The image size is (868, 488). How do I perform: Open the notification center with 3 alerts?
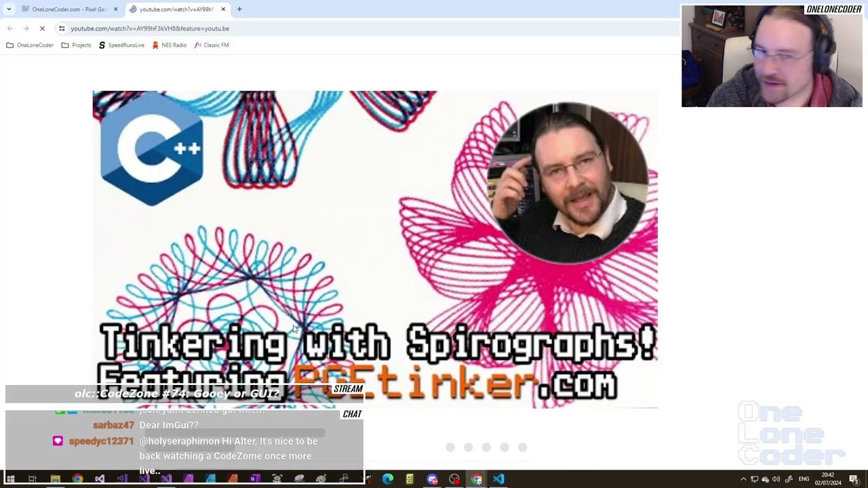[x=854, y=479]
